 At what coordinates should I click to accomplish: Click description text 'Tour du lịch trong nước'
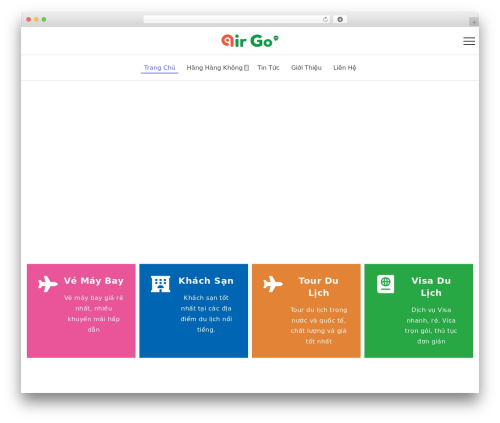[319, 315]
